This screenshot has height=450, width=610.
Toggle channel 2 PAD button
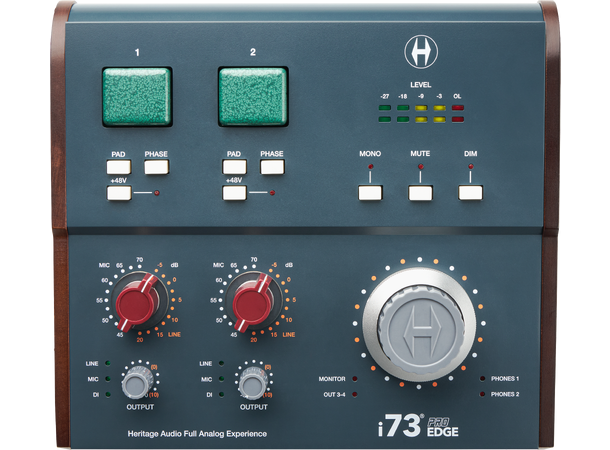(235, 167)
